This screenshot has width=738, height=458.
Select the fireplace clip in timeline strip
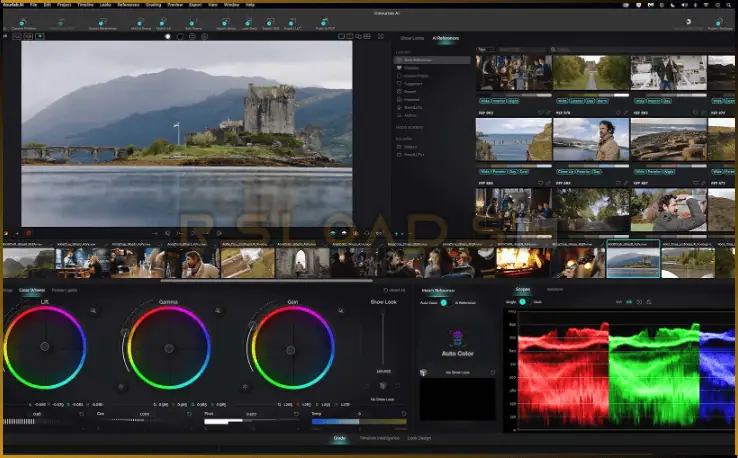click(523, 263)
